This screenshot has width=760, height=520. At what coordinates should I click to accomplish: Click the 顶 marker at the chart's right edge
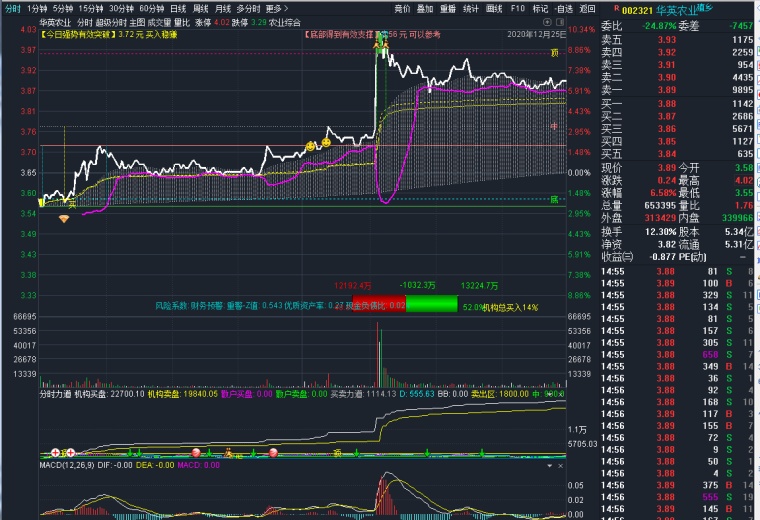tap(554, 54)
